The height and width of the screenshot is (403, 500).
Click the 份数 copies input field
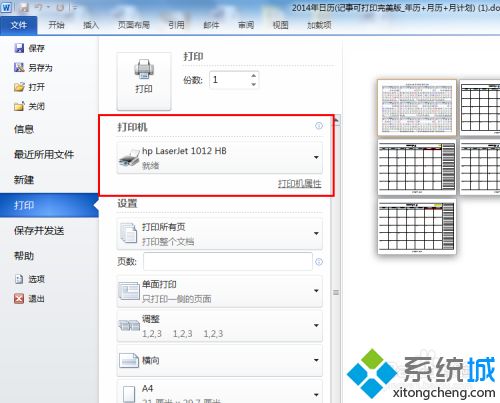pyautogui.click(x=230, y=80)
